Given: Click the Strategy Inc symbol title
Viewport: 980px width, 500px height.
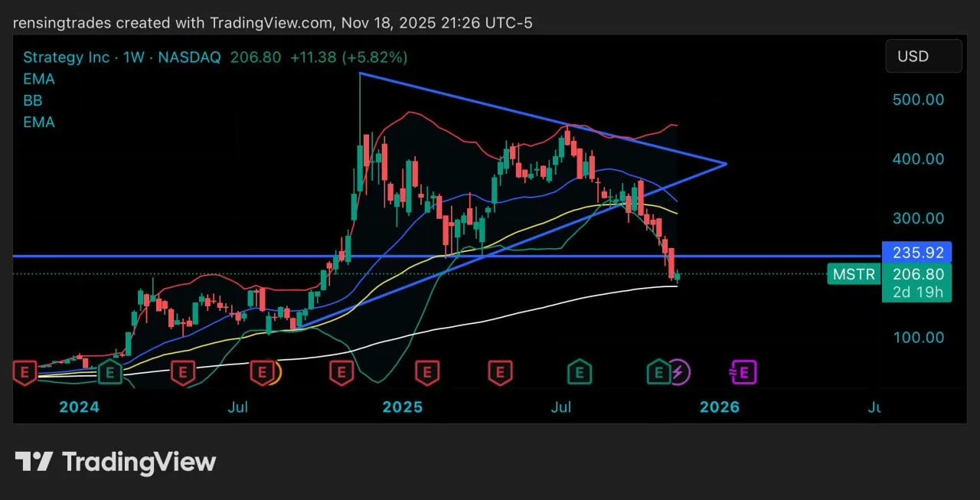Looking at the screenshot, I should click(66, 57).
